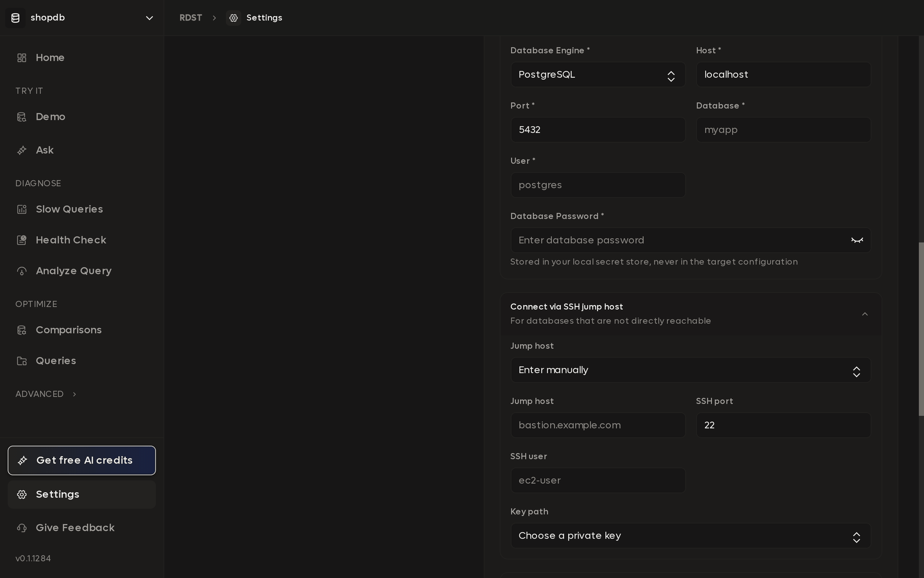Viewport: 924px width, 578px height.
Task: Expand the ADVANCED sidebar section
Action: (46, 394)
